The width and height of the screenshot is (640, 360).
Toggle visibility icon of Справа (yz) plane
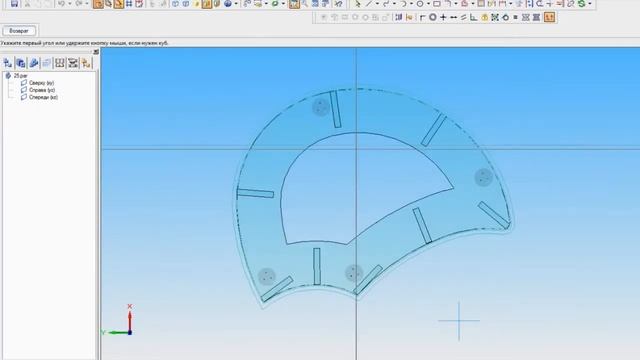coord(24,90)
